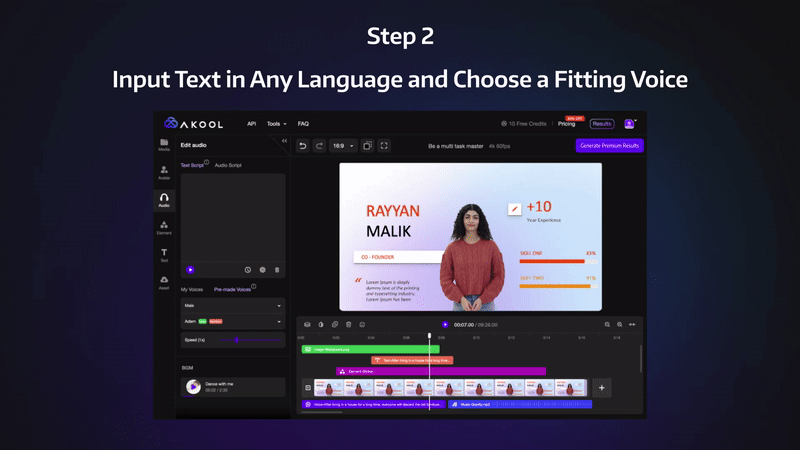The image size is (800, 450).
Task: Click the undo arrow icon
Action: (303, 146)
